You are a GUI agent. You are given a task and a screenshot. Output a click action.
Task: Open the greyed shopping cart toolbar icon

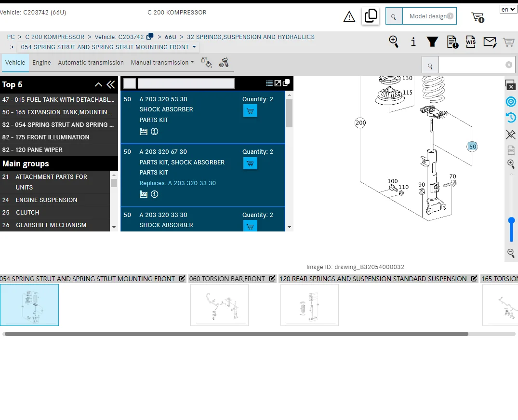point(508,42)
